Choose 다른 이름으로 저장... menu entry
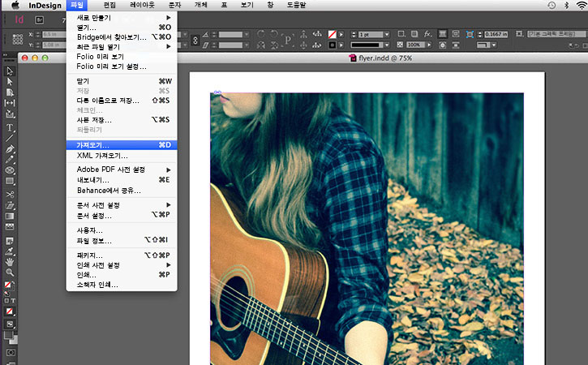Viewport: 588px width, 365px height. (x=122, y=101)
